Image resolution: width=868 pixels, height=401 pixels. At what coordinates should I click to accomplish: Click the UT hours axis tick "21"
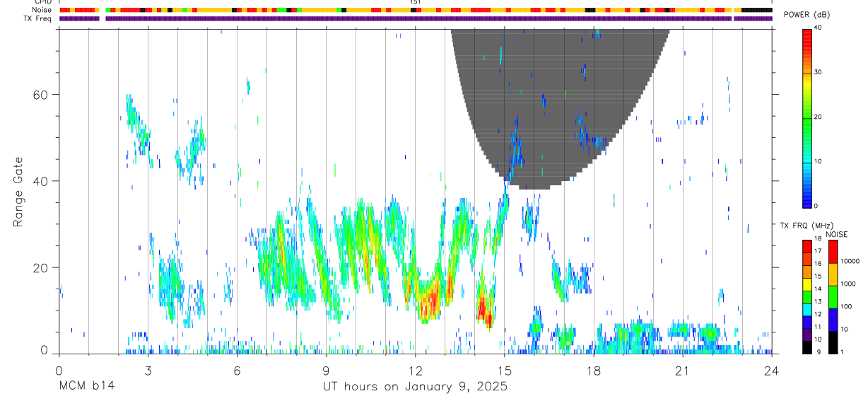pyautogui.click(x=683, y=370)
